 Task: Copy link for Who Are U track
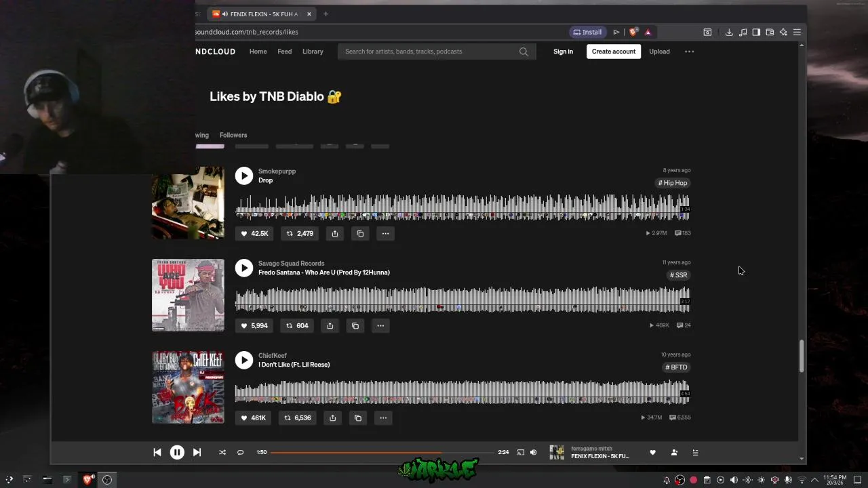click(355, 325)
